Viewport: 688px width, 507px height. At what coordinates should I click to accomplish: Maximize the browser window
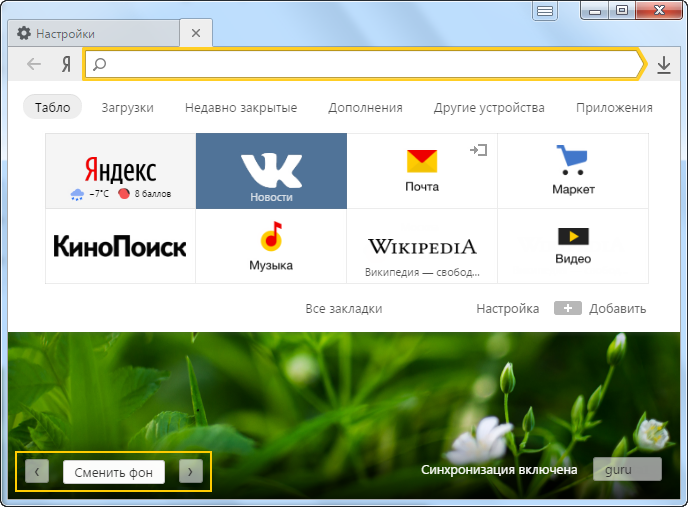622,11
